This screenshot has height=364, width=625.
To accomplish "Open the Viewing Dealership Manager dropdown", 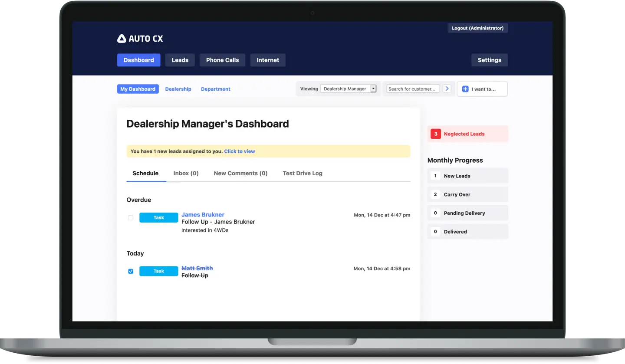I will (348, 89).
